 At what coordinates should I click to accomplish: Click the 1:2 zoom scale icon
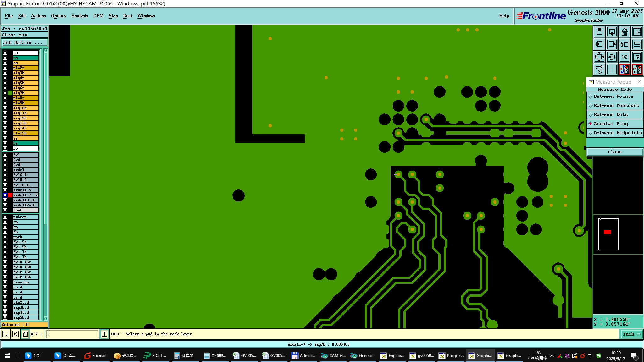[x=624, y=57]
